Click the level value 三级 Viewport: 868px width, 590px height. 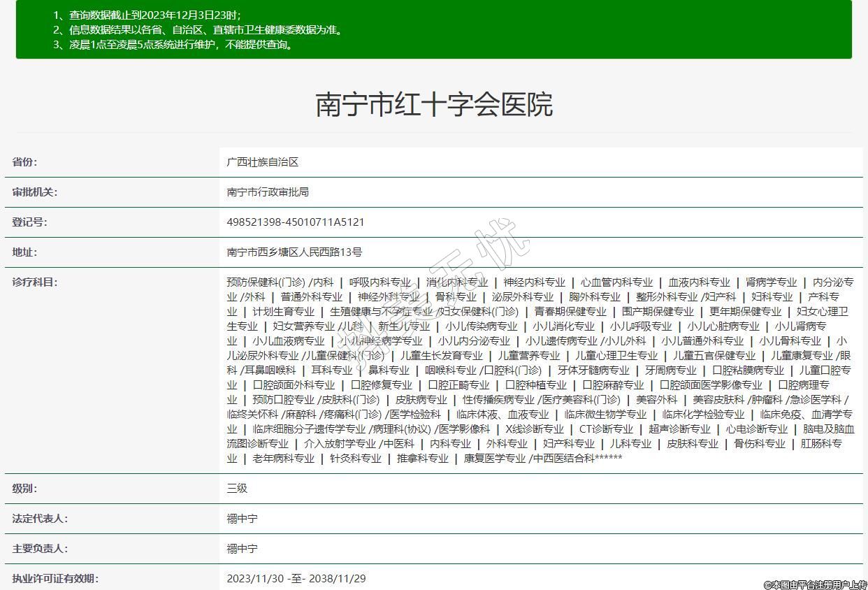click(237, 489)
